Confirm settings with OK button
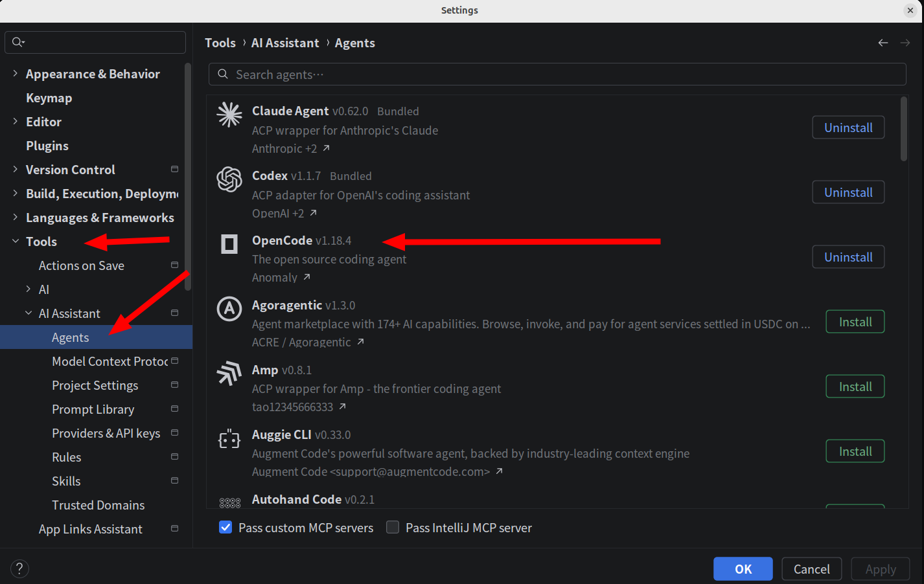 tap(743, 569)
